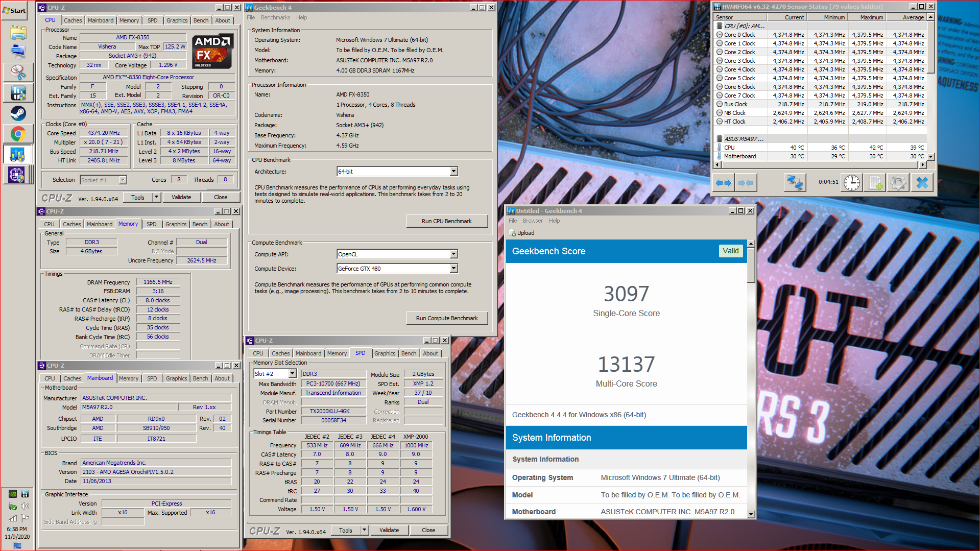980x551 pixels.
Task: Click the Maximum column header in HWiNFO
Action: coord(867,17)
